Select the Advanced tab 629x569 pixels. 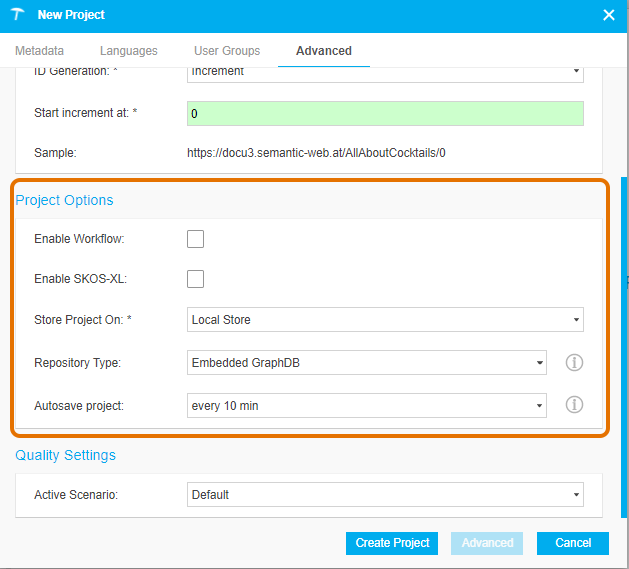324,51
